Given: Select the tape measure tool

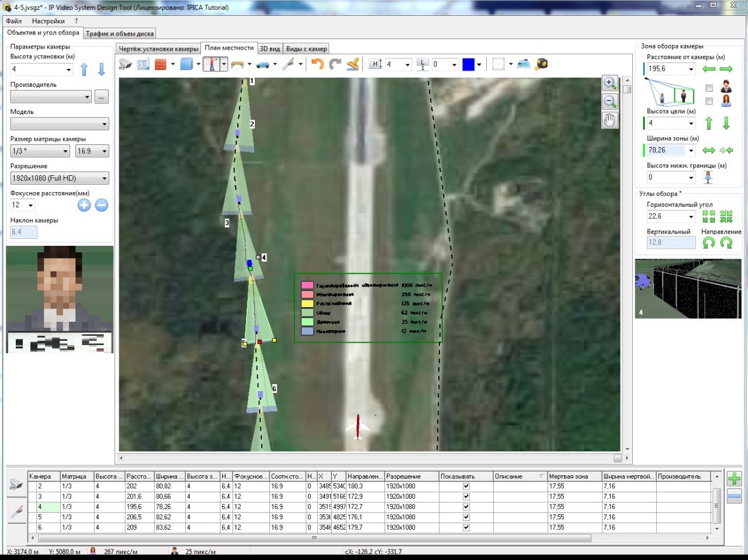Looking at the screenshot, I should (x=542, y=64).
